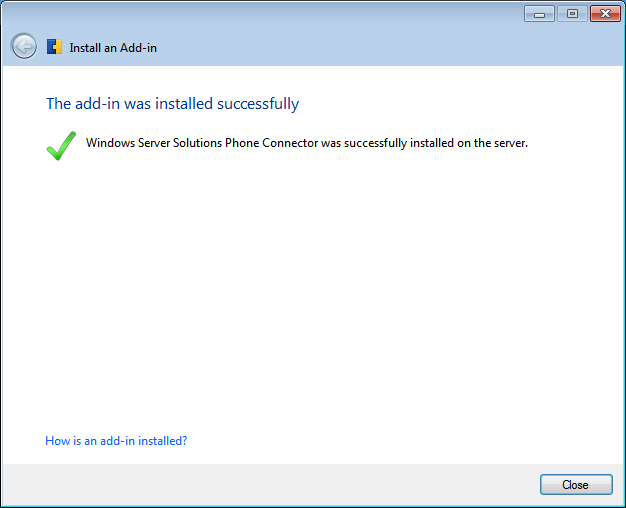Image resolution: width=626 pixels, height=508 pixels.
Task: Click the add-in icon beside the title
Action: (55, 47)
